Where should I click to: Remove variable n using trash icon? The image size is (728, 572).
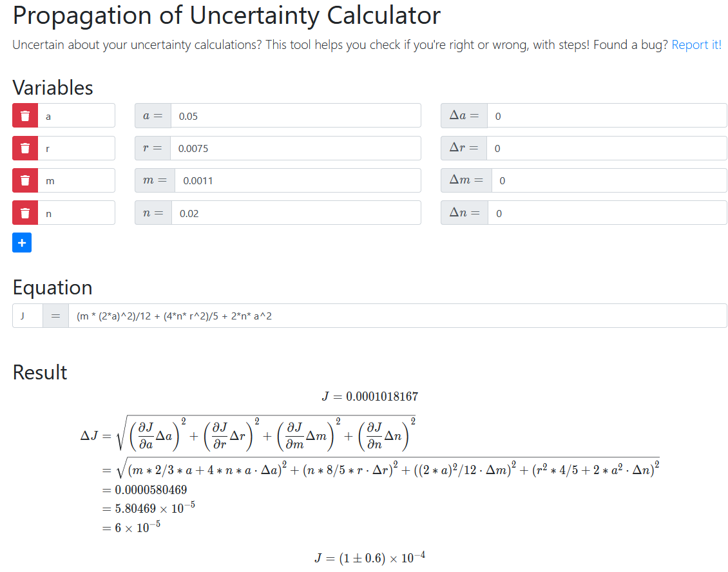tap(24, 213)
